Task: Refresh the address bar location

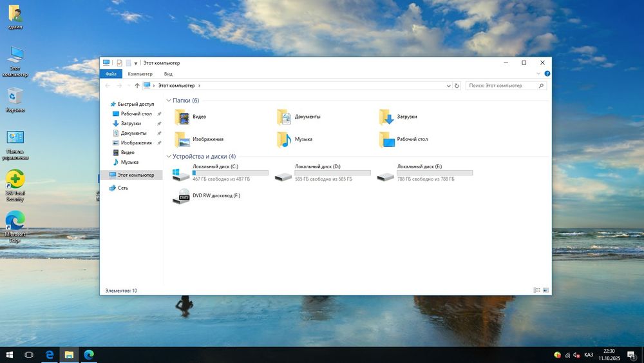Action: (x=457, y=86)
